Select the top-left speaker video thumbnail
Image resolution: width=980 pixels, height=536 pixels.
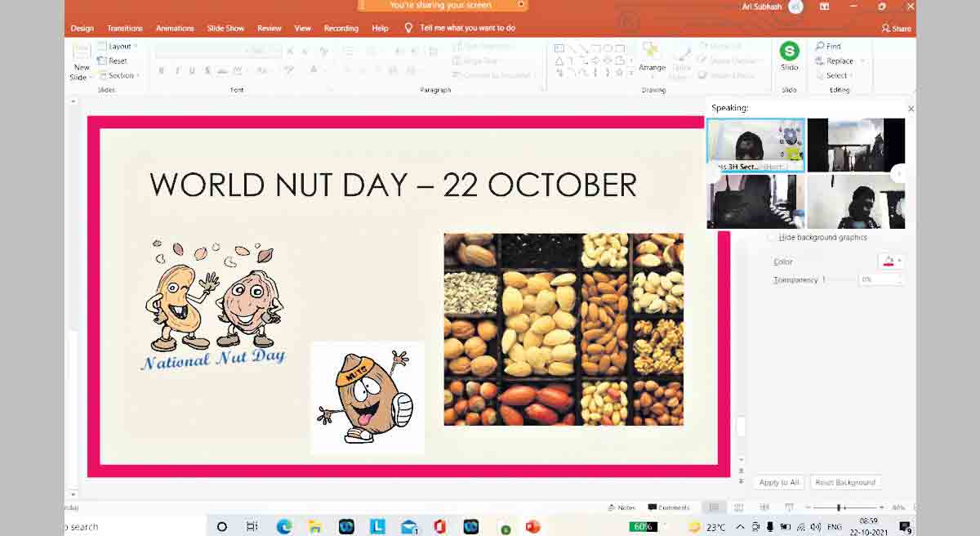tap(755, 145)
